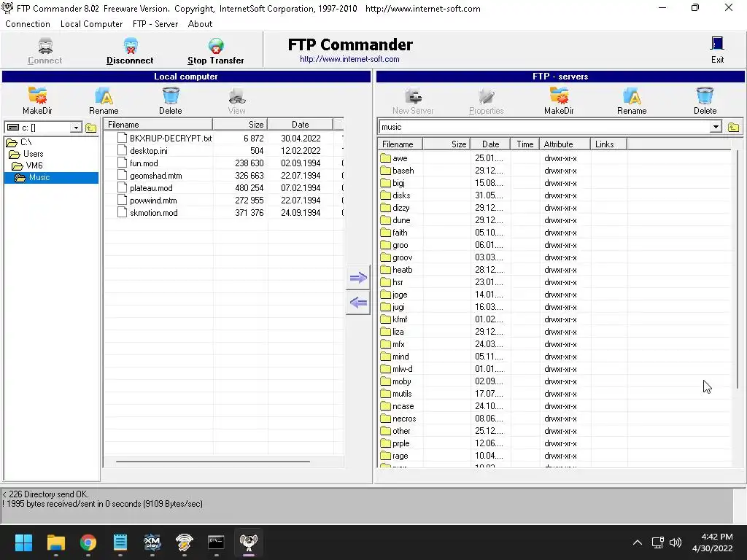Viewport: 747px width, 560px height.
Task: Click Rename in the FTP servers panel
Action: coord(632,101)
